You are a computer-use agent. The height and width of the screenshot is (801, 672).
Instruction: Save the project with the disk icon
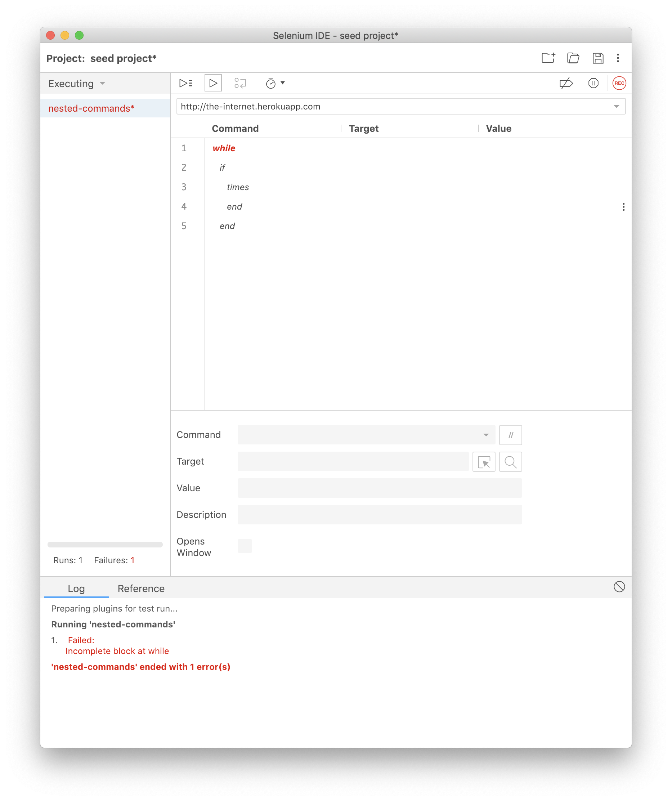[x=597, y=58]
